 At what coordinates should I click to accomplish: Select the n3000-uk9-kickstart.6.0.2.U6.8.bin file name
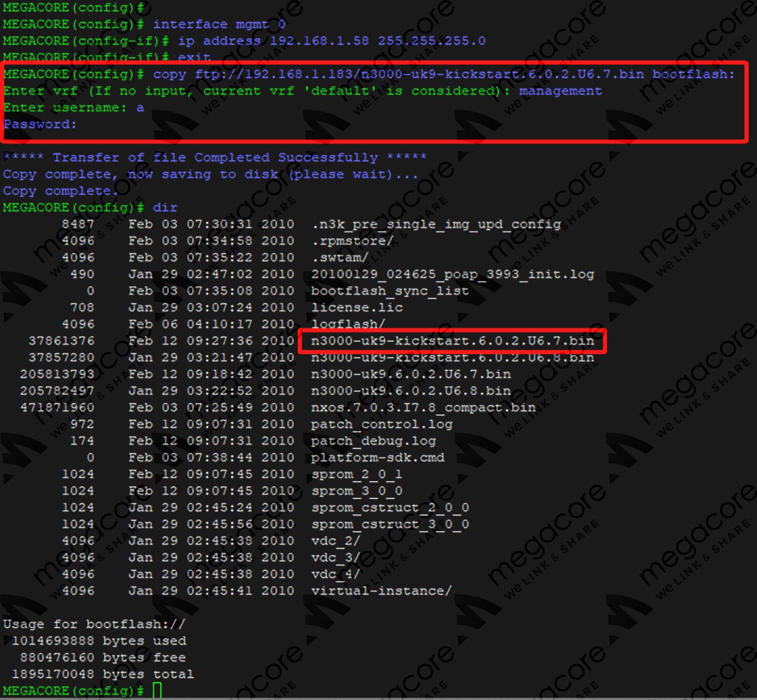(x=453, y=357)
